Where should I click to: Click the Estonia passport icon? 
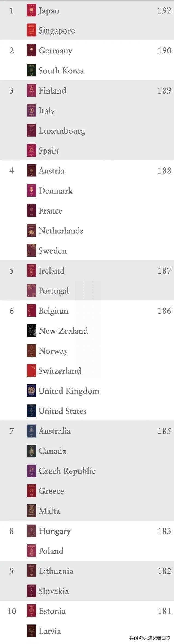coord(31,611)
